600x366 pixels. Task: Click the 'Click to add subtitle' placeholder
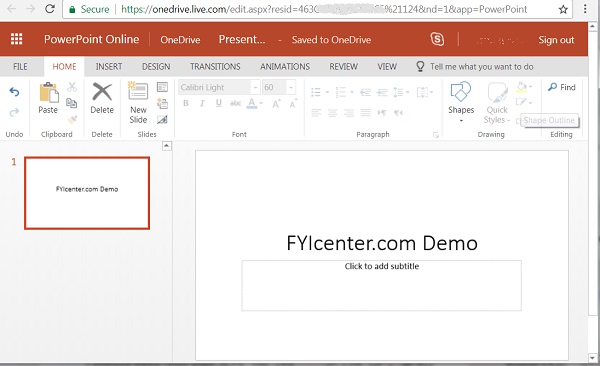[382, 286]
